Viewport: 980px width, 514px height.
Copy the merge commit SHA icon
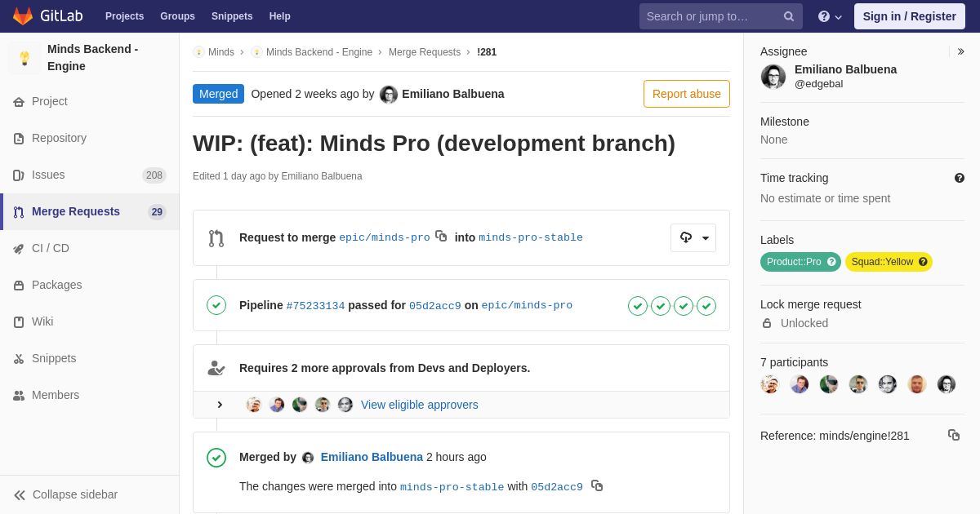click(597, 485)
